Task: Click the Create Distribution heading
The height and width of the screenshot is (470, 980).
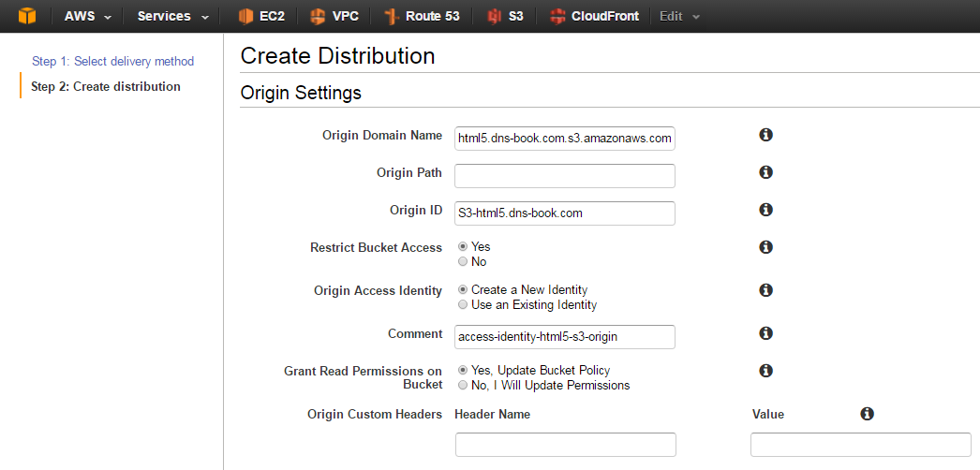Action: 337,55
